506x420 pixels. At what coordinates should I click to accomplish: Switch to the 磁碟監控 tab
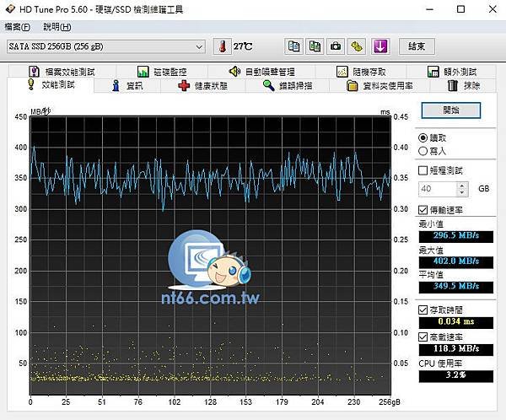(162, 72)
